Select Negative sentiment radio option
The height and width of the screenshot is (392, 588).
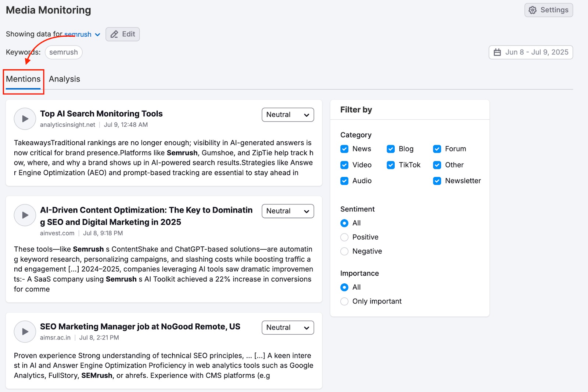click(344, 251)
